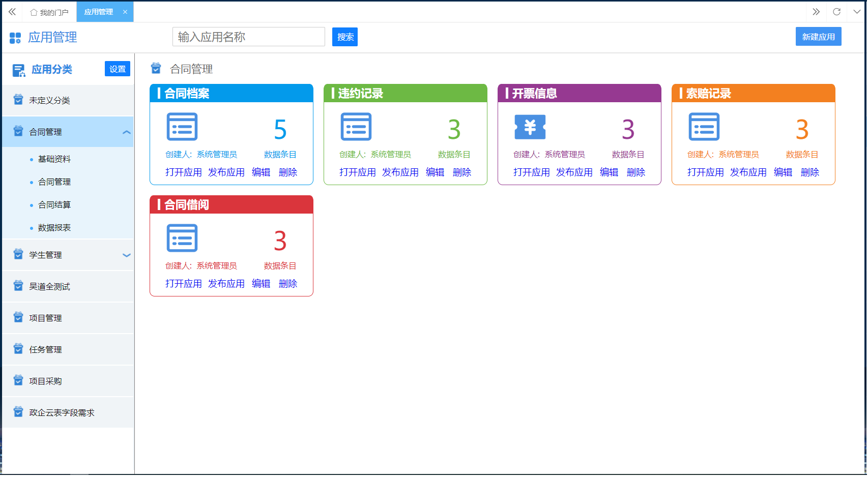Click the 合同借阅 card icon

[x=182, y=238]
